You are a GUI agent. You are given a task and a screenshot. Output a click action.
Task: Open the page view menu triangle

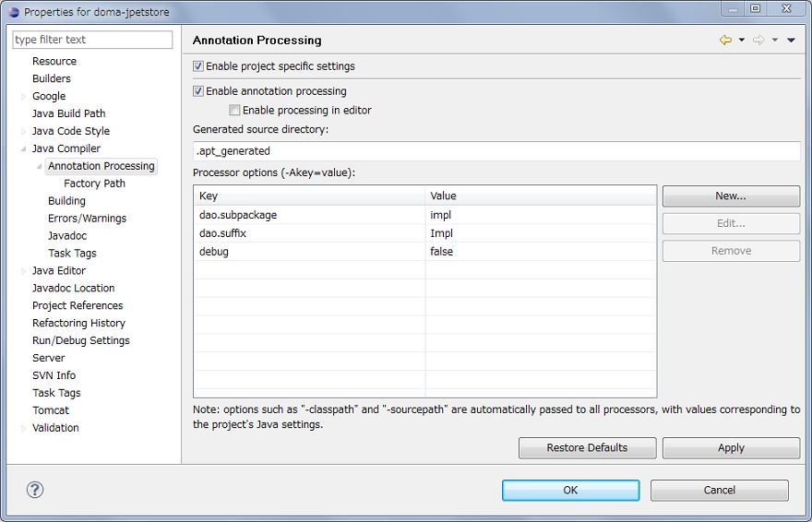coord(791,41)
